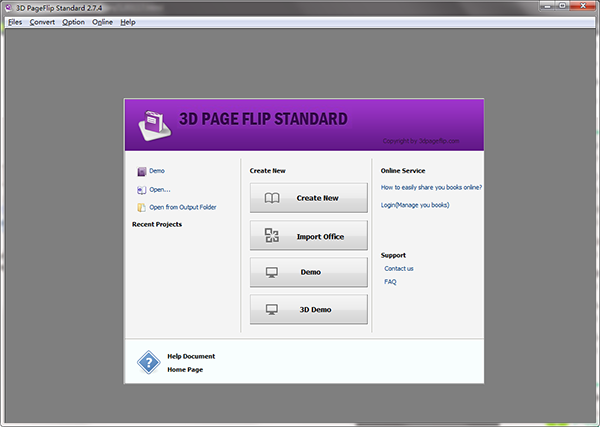Click the Create New column heading
This screenshot has height=427, width=600.
[267, 171]
